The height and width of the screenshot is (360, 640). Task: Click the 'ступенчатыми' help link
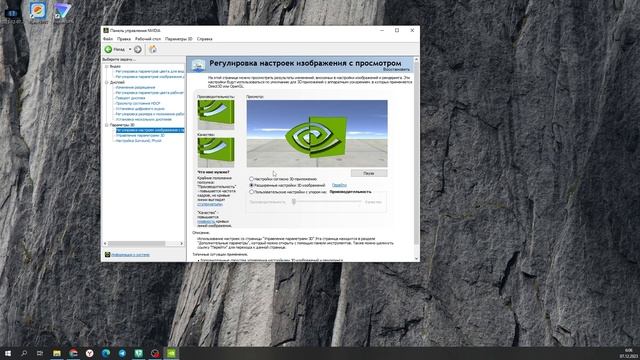(x=210, y=204)
